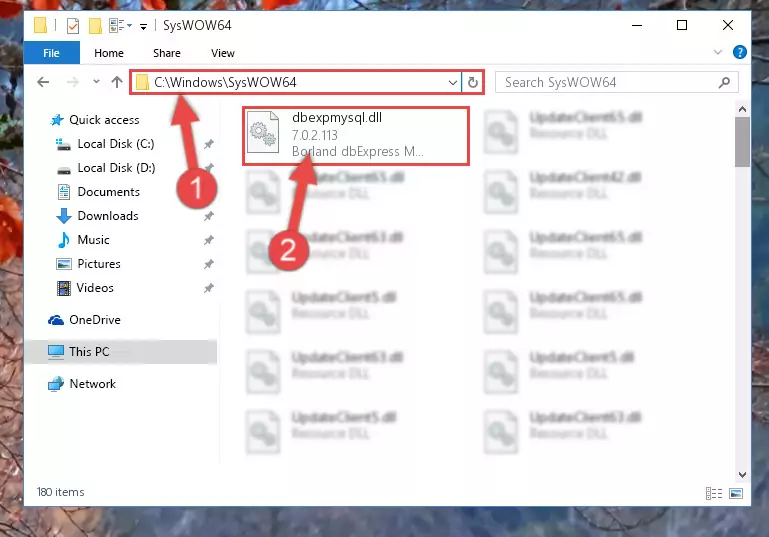Switch to the View ribbon tab

click(x=223, y=53)
